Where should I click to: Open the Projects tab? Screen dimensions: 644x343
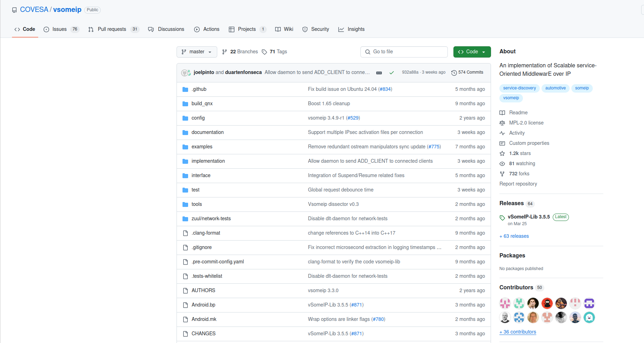pos(247,29)
